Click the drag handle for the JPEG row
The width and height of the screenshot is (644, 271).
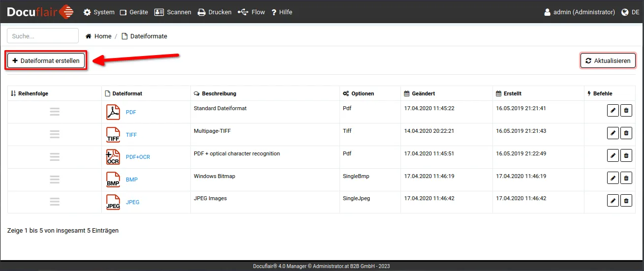click(55, 202)
